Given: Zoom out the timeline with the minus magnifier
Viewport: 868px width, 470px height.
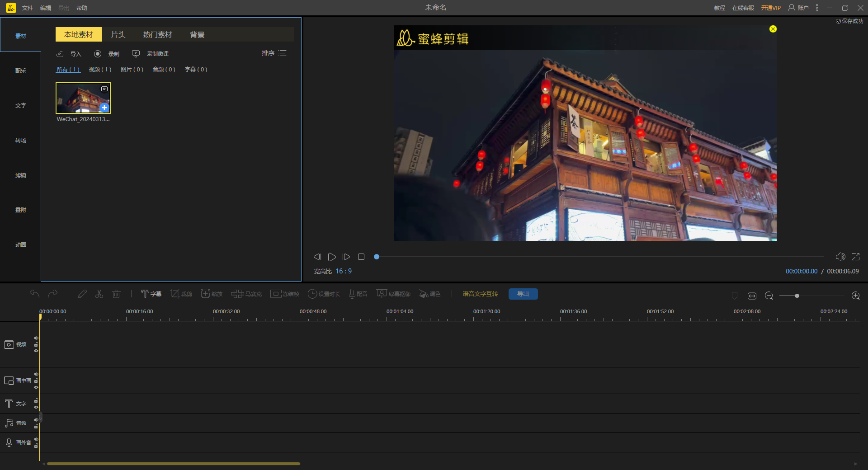Looking at the screenshot, I should point(769,296).
